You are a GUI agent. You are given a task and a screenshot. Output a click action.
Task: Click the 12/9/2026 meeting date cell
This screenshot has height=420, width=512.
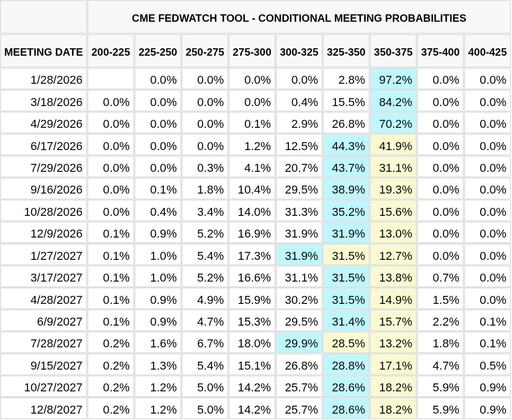click(56, 233)
